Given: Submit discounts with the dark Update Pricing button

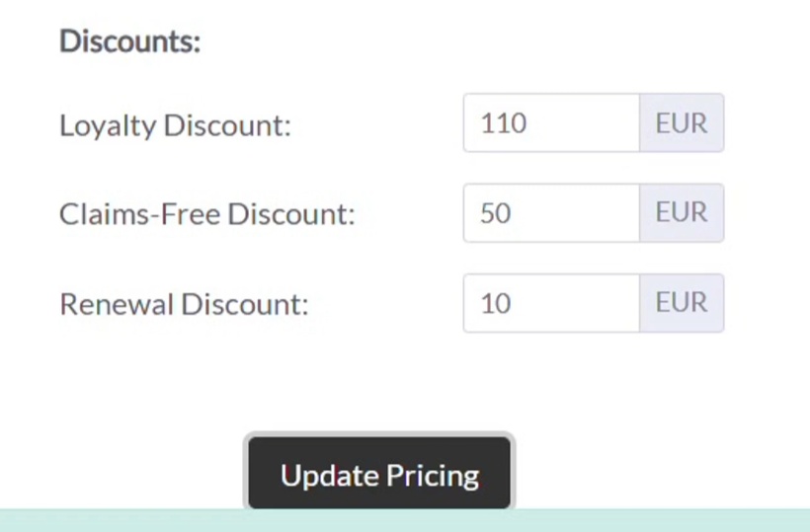Looking at the screenshot, I should [379, 473].
